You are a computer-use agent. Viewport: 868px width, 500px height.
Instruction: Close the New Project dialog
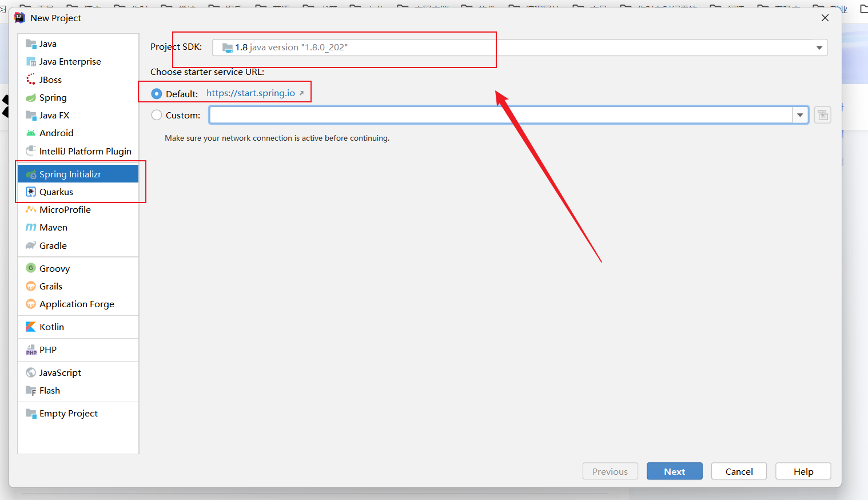[x=825, y=18]
